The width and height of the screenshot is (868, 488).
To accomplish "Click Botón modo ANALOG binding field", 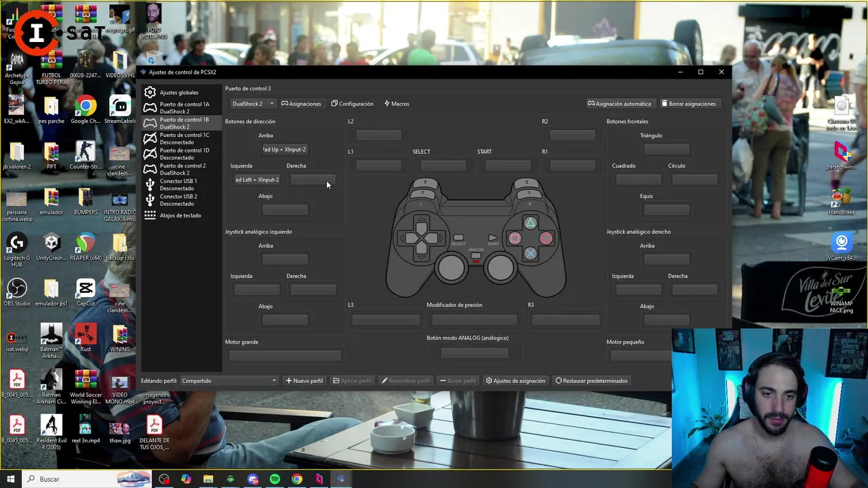I will click(474, 353).
